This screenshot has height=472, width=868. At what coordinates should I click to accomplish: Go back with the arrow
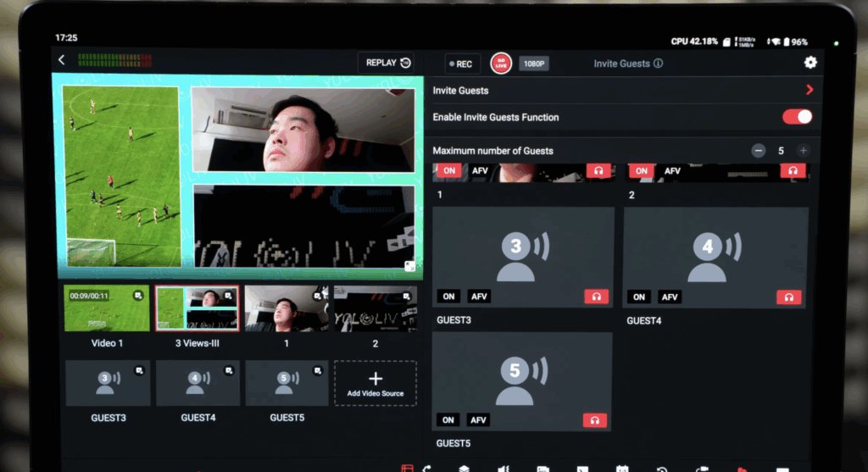(x=62, y=60)
